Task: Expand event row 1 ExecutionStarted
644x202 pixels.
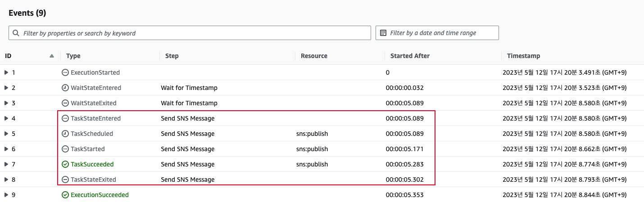Action: click(x=6, y=72)
